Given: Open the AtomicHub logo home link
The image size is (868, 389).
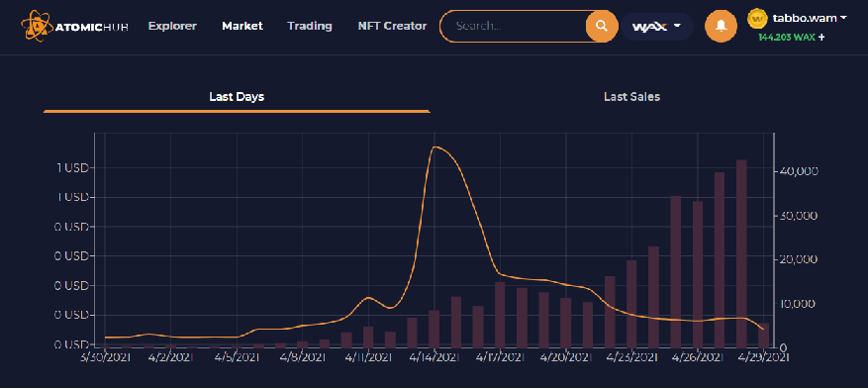Looking at the screenshot, I should [x=75, y=26].
